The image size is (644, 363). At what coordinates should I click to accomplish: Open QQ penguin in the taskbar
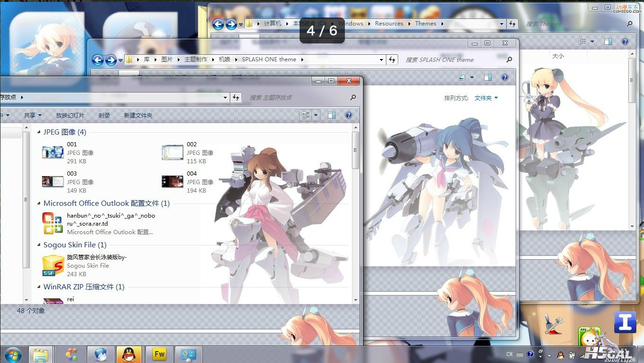click(x=129, y=355)
